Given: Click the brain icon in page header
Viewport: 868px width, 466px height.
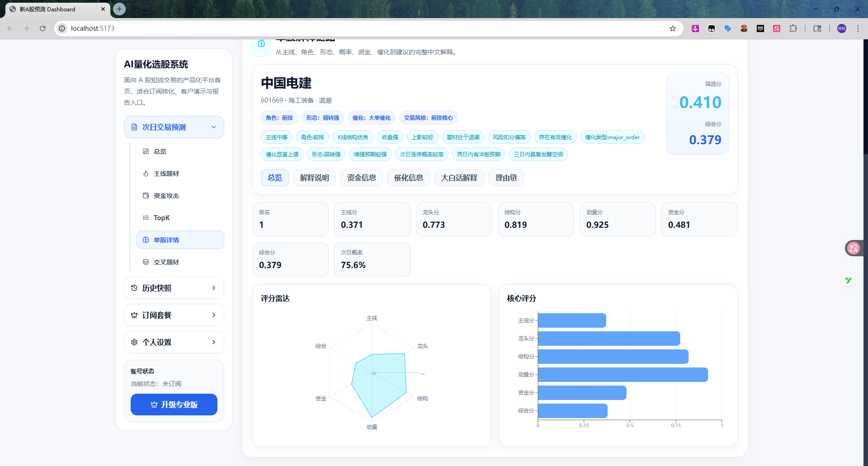Looking at the screenshot, I should [261, 44].
